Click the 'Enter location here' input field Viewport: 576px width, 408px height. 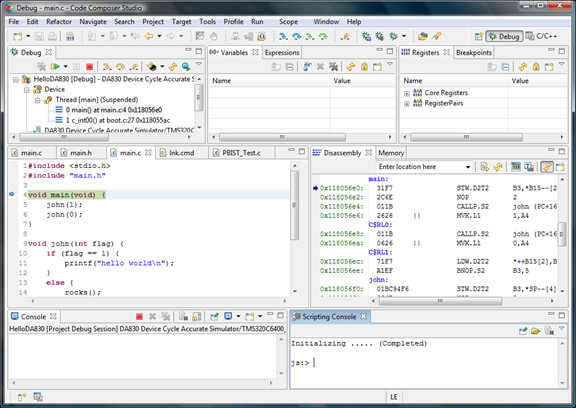coord(420,167)
